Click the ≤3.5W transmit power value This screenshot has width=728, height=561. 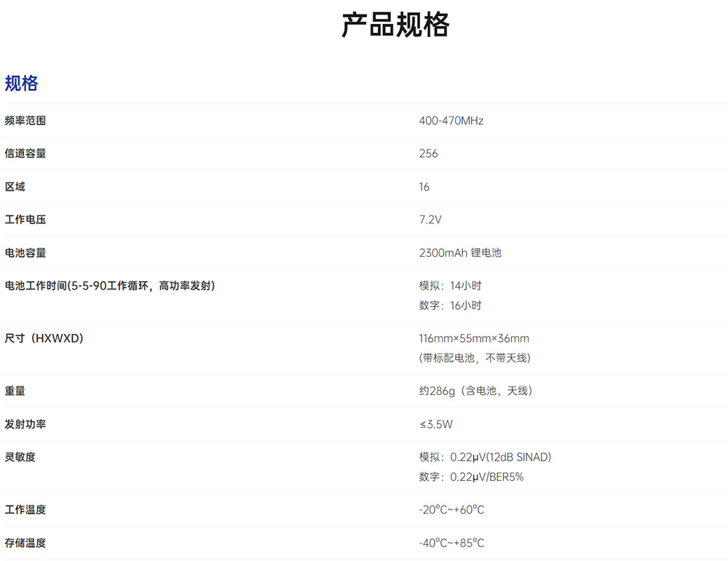coord(435,424)
